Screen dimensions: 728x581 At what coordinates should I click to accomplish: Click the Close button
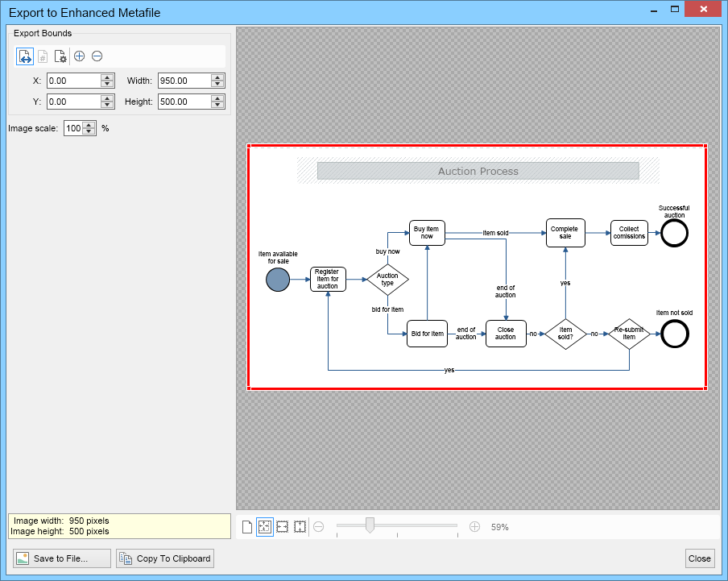700,558
